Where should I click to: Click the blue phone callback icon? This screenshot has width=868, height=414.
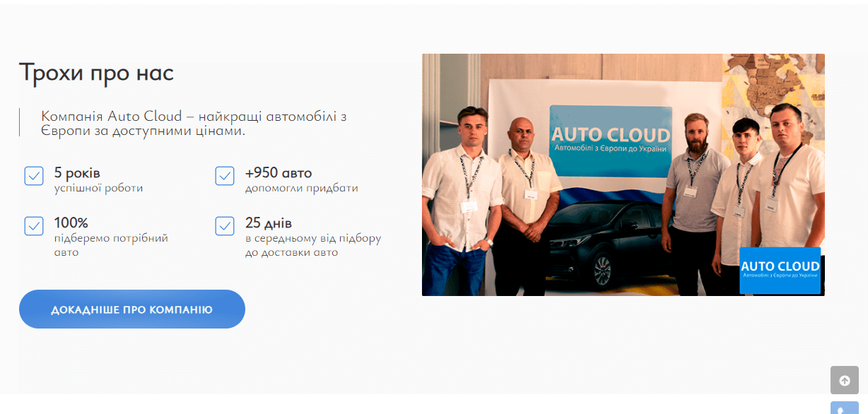pos(845,408)
